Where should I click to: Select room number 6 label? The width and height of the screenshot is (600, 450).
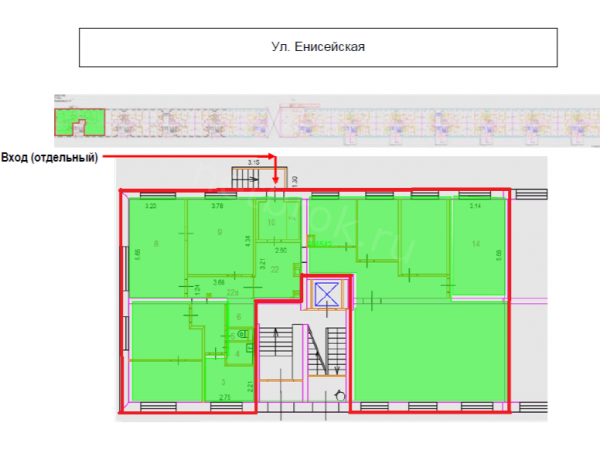point(239,316)
